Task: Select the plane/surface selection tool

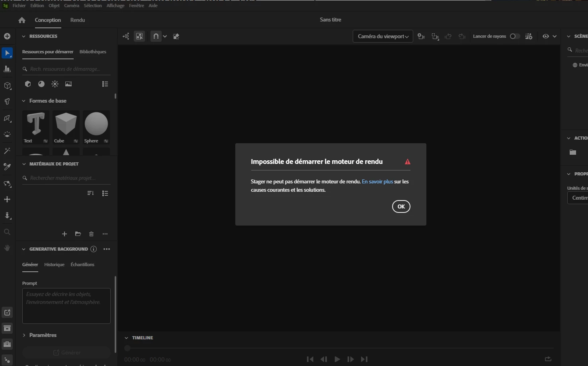Action: pyautogui.click(x=7, y=118)
